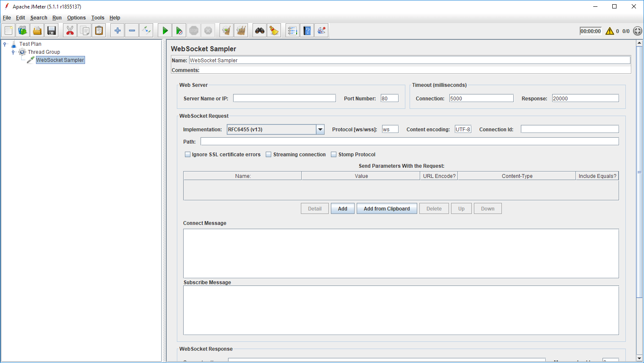Click the Connect Message text area
Image resolution: width=644 pixels, height=363 pixels.
click(401, 254)
